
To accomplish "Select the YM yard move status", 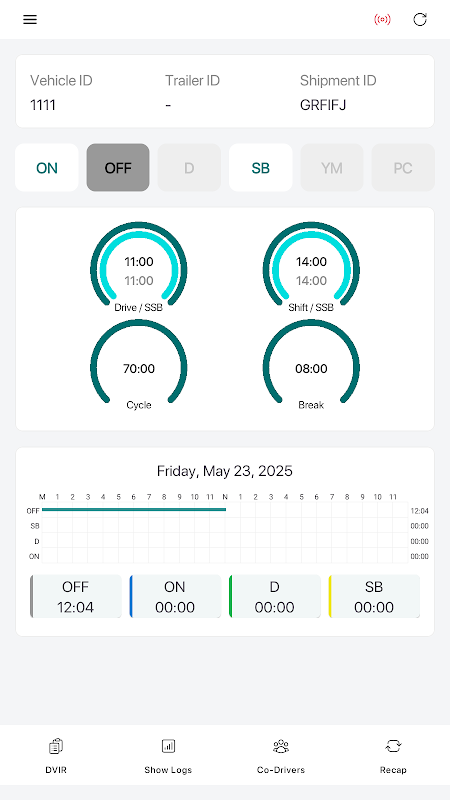I will coord(332,168).
